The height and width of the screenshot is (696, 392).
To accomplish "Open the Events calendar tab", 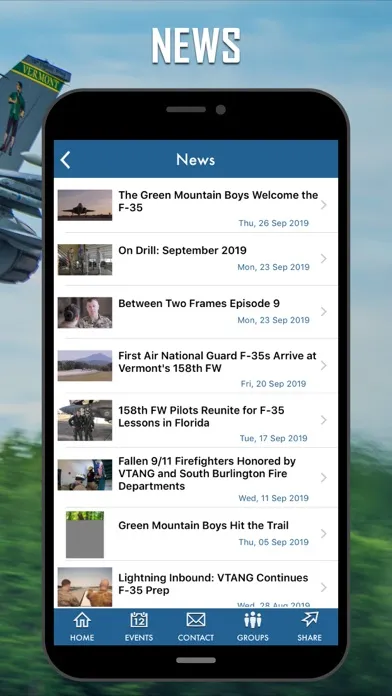I will [x=139, y=627].
